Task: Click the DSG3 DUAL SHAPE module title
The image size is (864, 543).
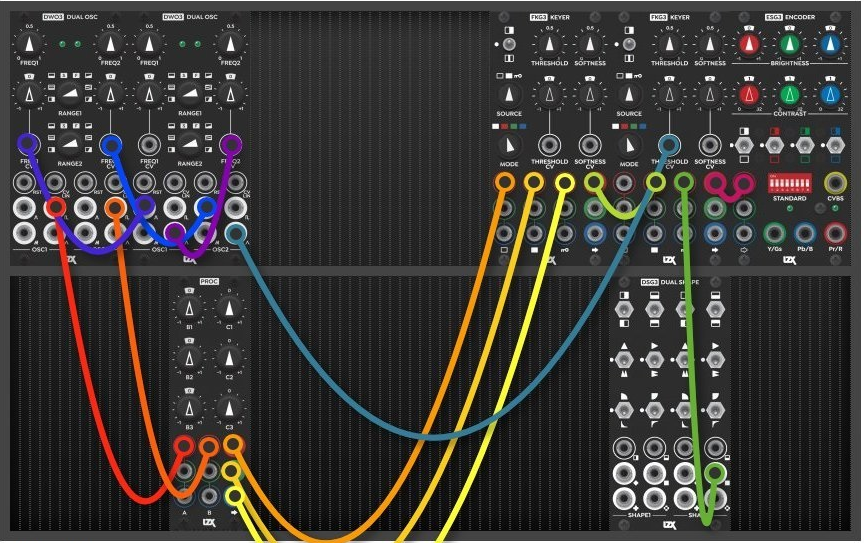Action: (670, 282)
